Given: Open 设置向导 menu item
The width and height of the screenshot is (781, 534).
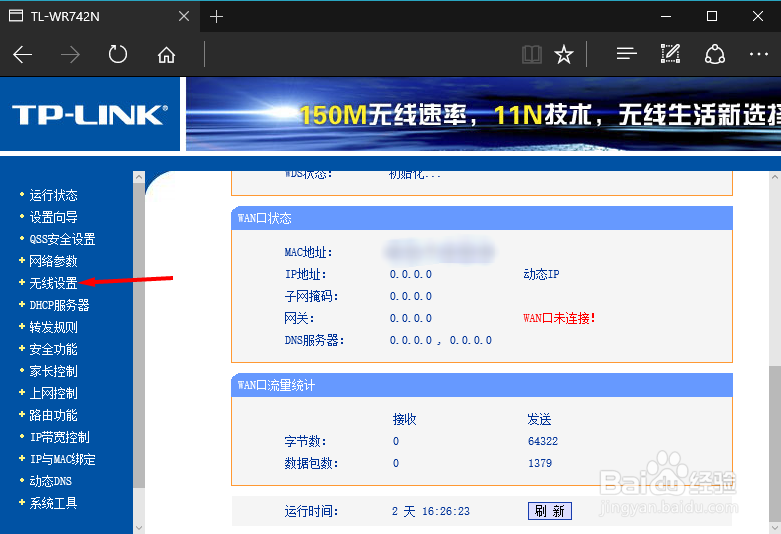Looking at the screenshot, I should click(x=53, y=217).
